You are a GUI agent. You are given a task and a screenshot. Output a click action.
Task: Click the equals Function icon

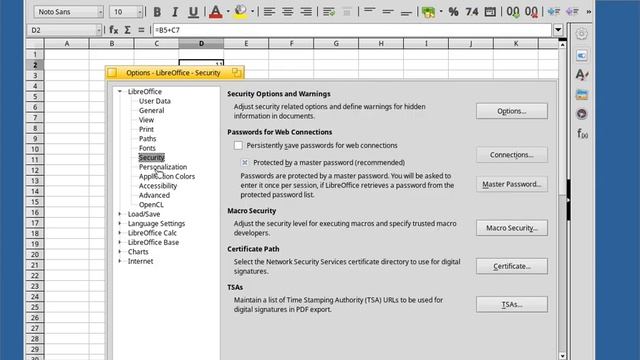point(141,30)
